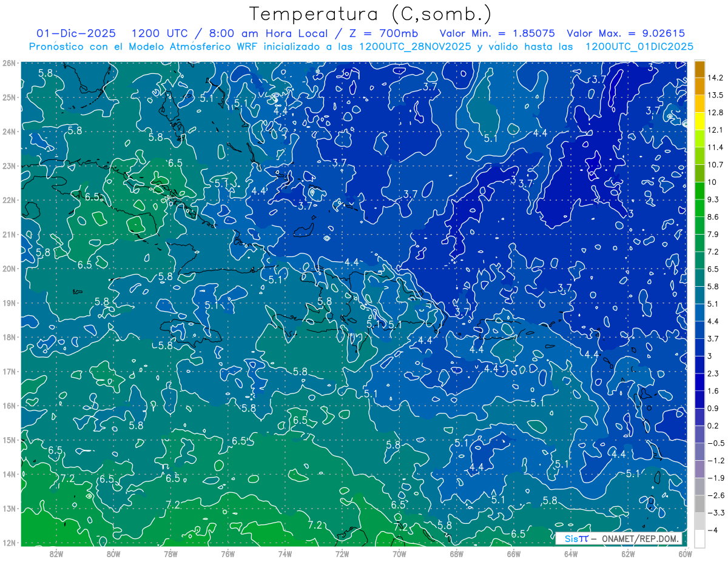Click the 14N latitude axis label
Screen dimensions: 728x562
[9, 474]
